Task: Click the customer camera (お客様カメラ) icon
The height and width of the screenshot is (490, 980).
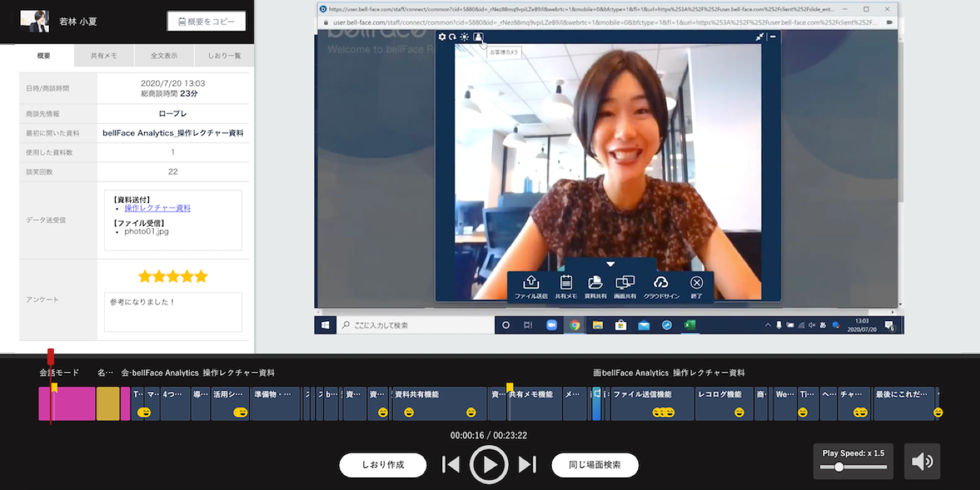Action: (478, 37)
